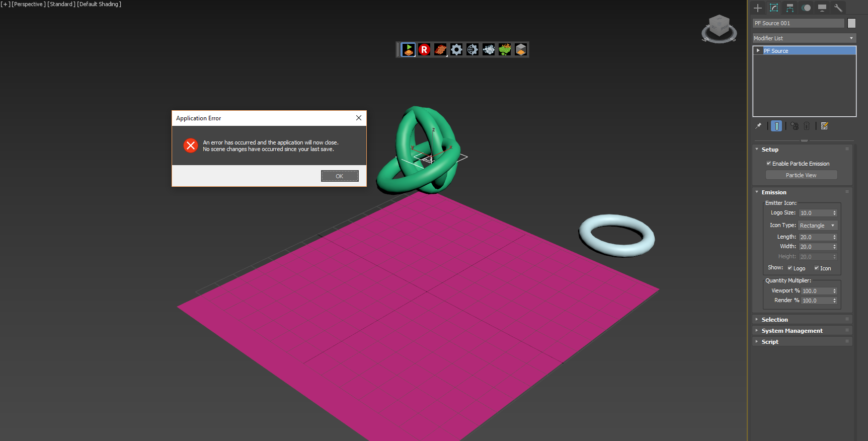The height and width of the screenshot is (441, 868).
Task: Toggle the Show Icon checkbox
Action: click(x=817, y=268)
